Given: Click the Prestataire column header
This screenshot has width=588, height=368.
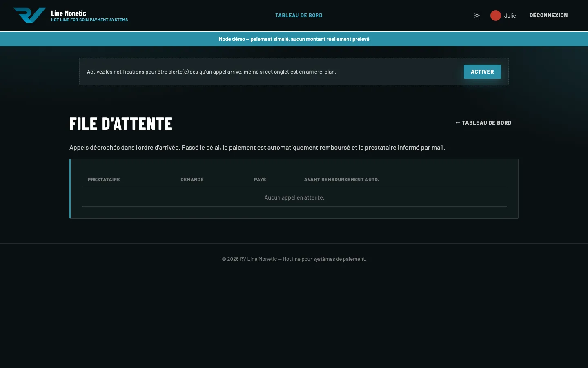Looking at the screenshot, I should 104,180.
